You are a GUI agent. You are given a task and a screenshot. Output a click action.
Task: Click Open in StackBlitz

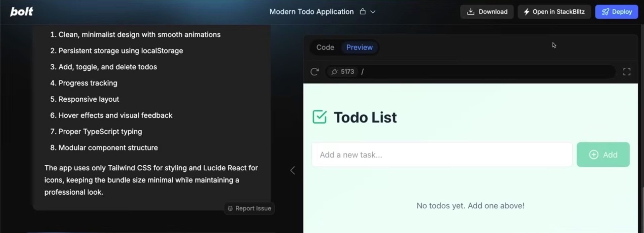pos(554,12)
